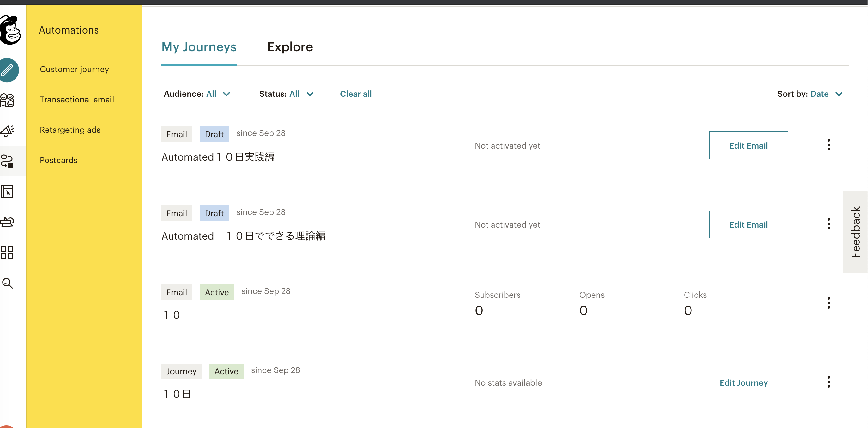The height and width of the screenshot is (428, 868).
Task: Open the journey titled Automated 10日実践編
Action: 218,157
